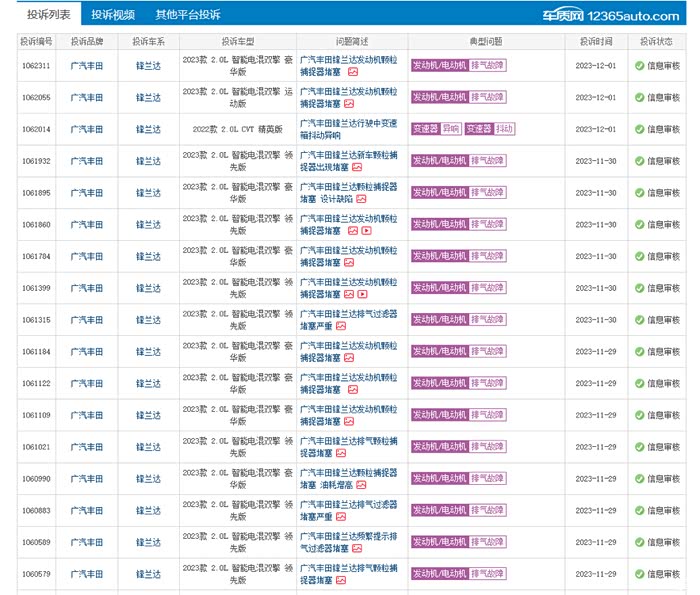Click green check status icon for 1062014
This screenshot has height=595, width=700.
[639, 129]
